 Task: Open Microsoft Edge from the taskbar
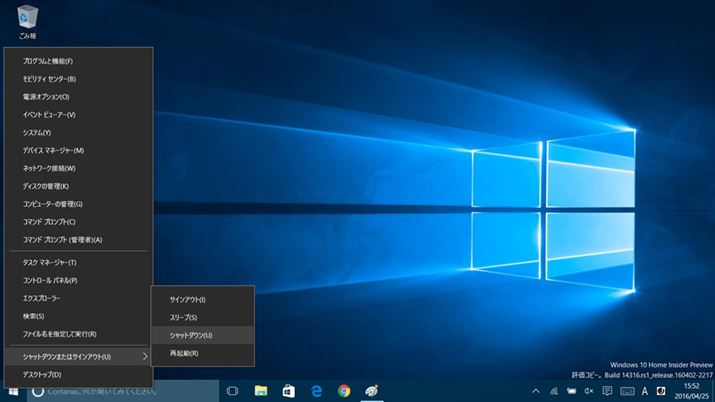tap(316, 391)
